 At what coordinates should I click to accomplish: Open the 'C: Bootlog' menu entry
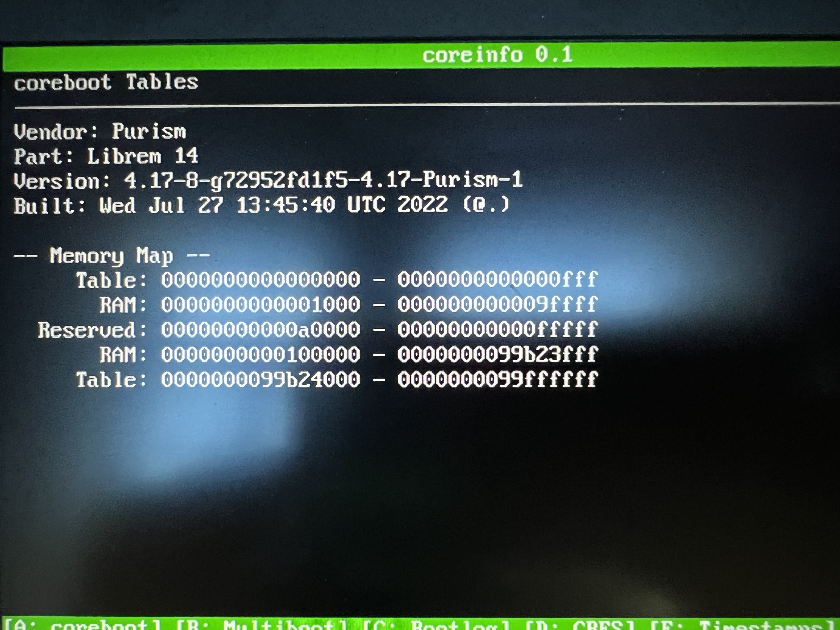(437, 625)
